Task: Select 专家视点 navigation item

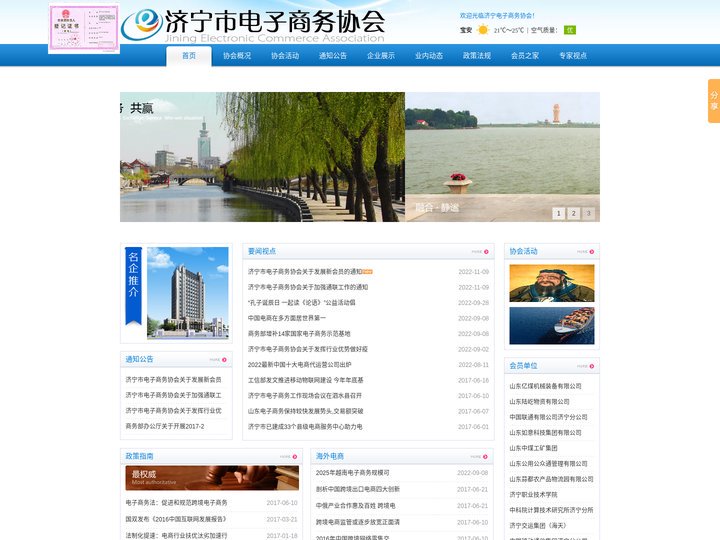Action: pos(573,56)
